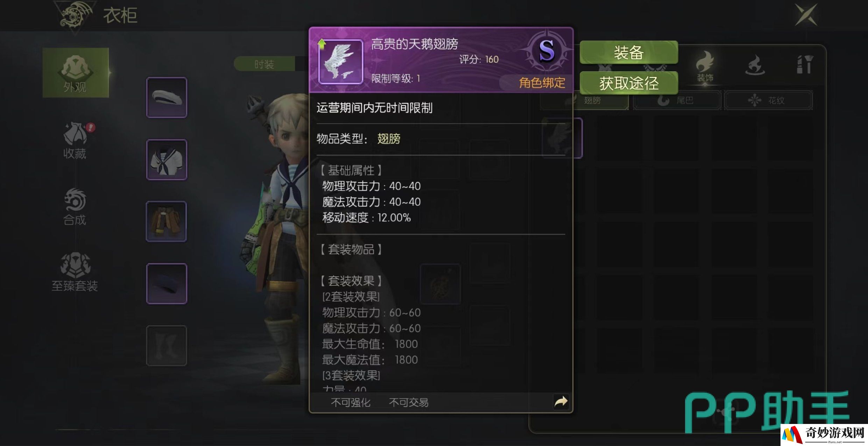Select the brown pants costume slot
868x446 pixels.
[x=167, y=221]
